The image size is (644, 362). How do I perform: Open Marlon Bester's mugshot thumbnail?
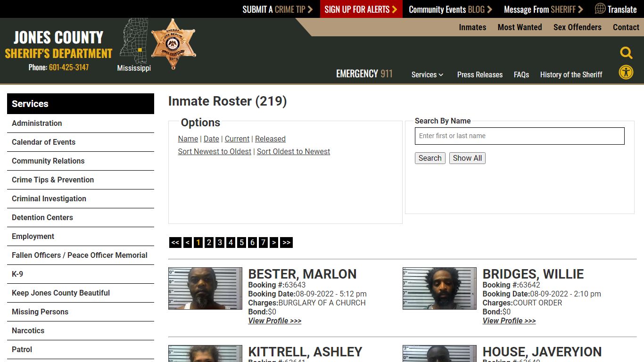[x=205, y=288]
